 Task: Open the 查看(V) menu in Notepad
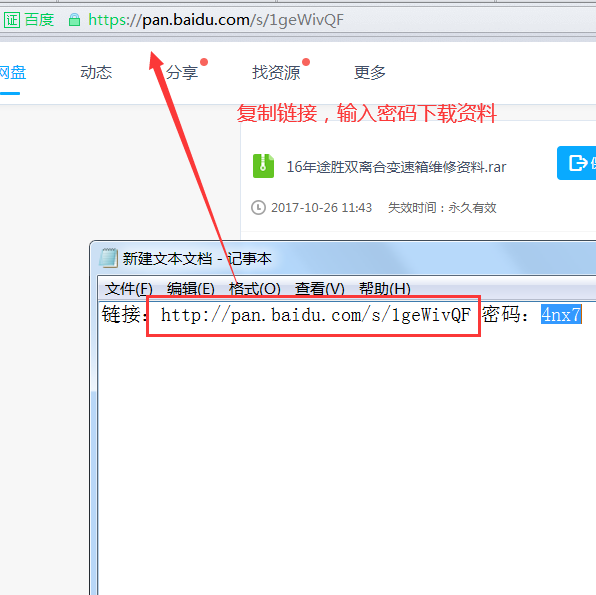(319, 289)
